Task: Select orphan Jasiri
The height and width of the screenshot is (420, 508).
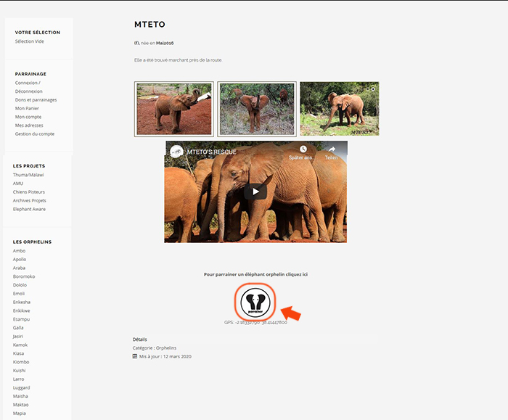Action: point(18,336)
